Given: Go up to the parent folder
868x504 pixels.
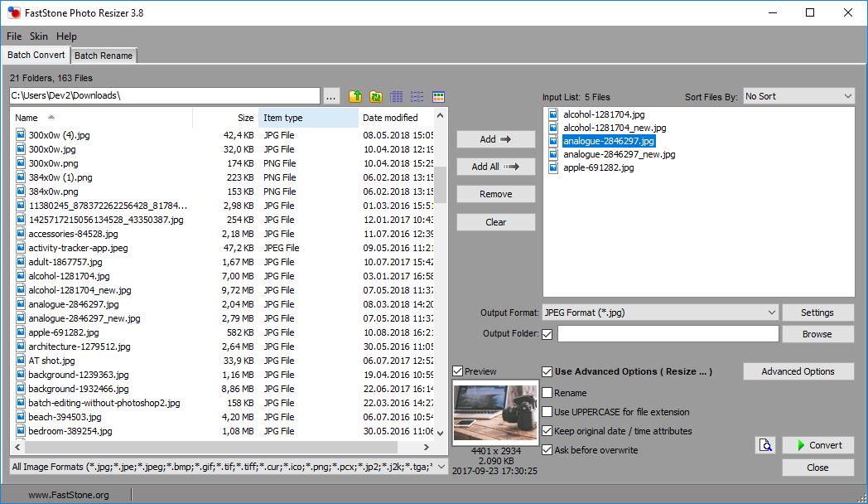Looking at the screenshot, I should pos(355,96).
